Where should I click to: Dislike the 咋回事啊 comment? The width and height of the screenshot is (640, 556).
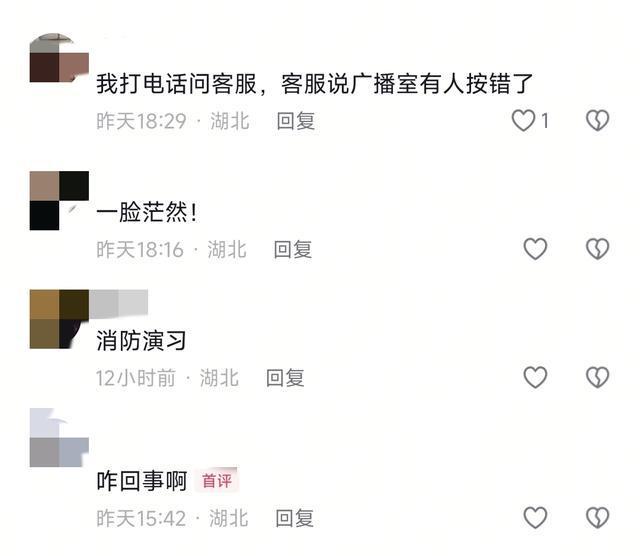tap(598, 517)
